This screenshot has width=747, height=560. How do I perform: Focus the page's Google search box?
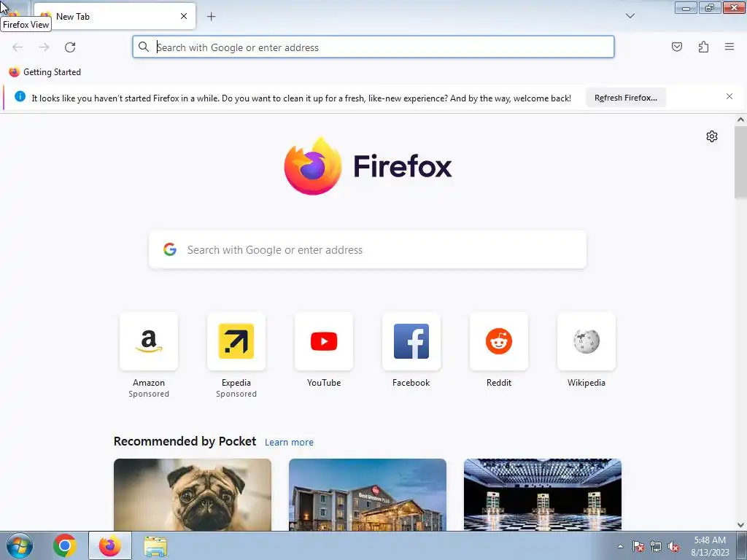click(368, 250)
